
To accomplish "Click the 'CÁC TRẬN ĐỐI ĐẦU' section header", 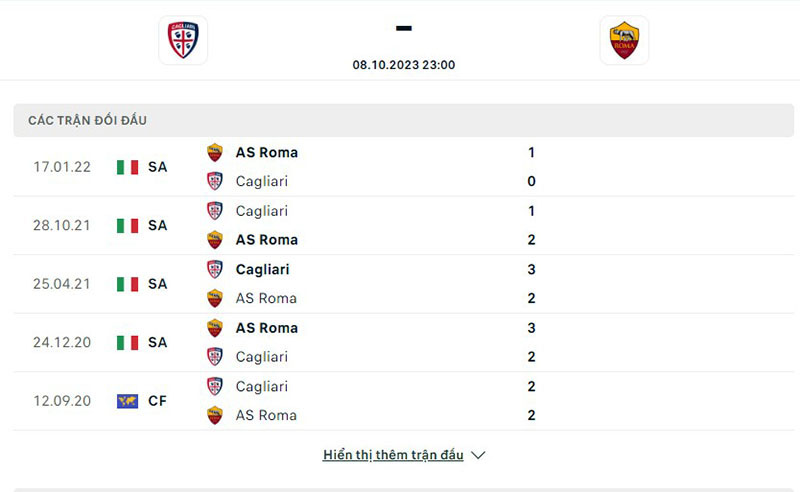I will click(87, 120).
